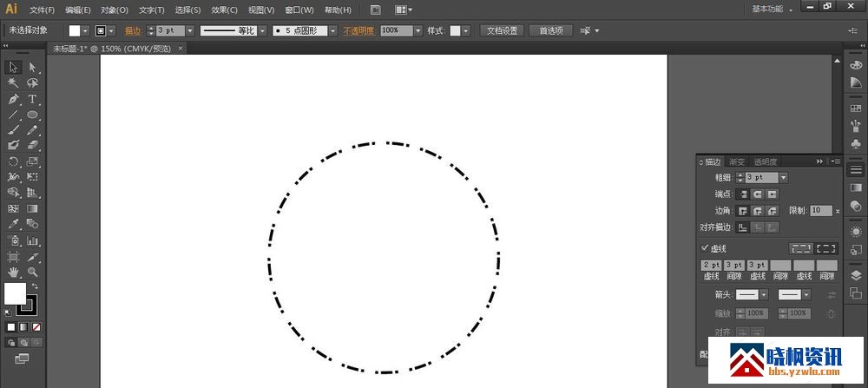This screenshot has height=388, width=868.
Task: Select the Ellipse tool
Action: click(33, 115)
